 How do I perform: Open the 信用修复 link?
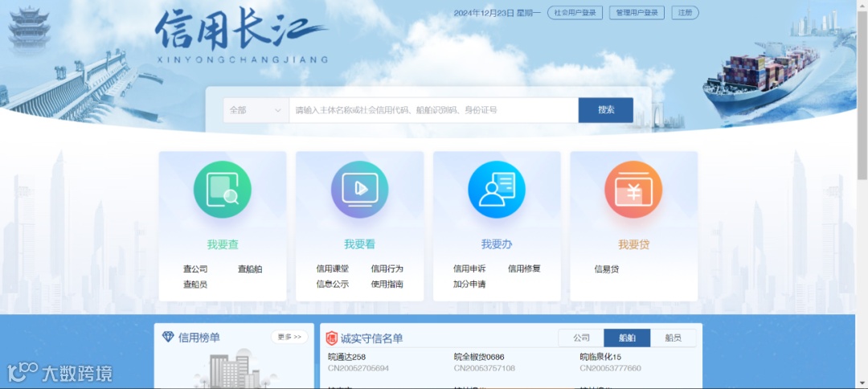tap(524, 269)
